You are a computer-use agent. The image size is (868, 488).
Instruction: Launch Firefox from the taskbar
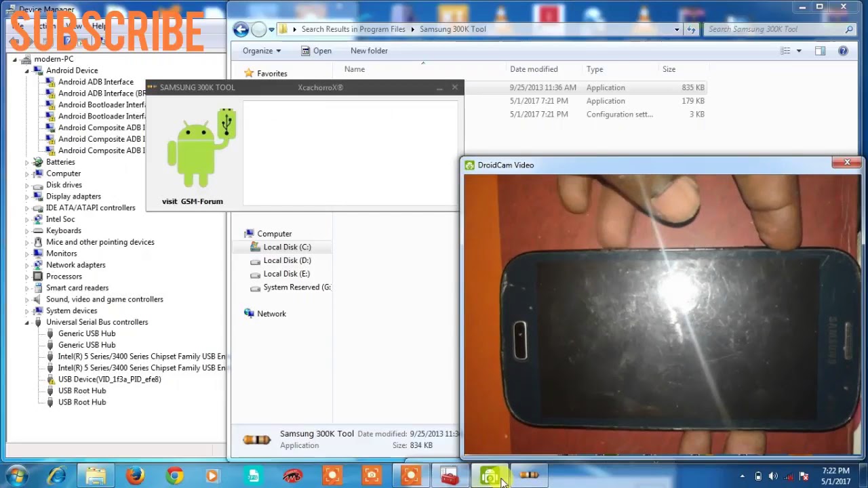click(x=135, y=476)
